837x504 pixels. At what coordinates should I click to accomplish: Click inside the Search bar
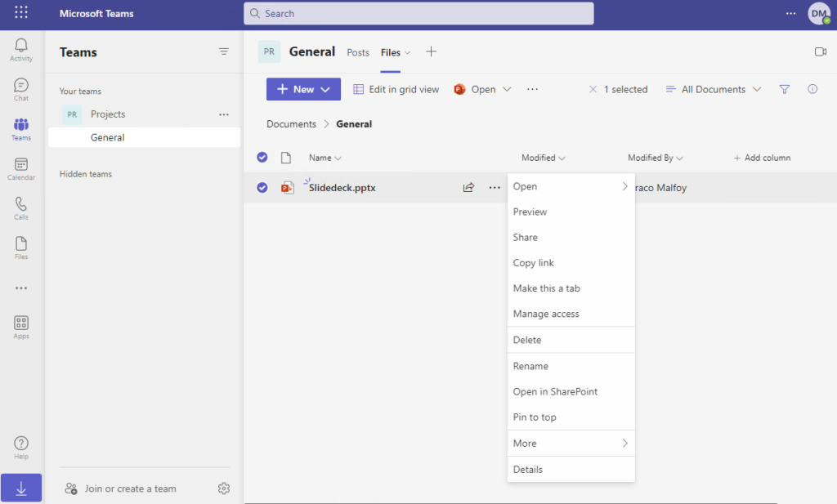pyautogui.click(x=418, y=13)
